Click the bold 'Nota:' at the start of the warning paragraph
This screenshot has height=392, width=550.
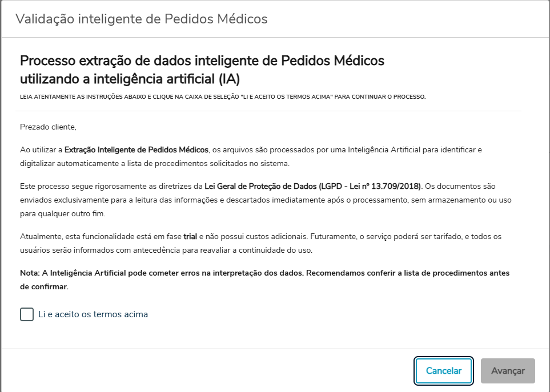click(x=30, y=273)
